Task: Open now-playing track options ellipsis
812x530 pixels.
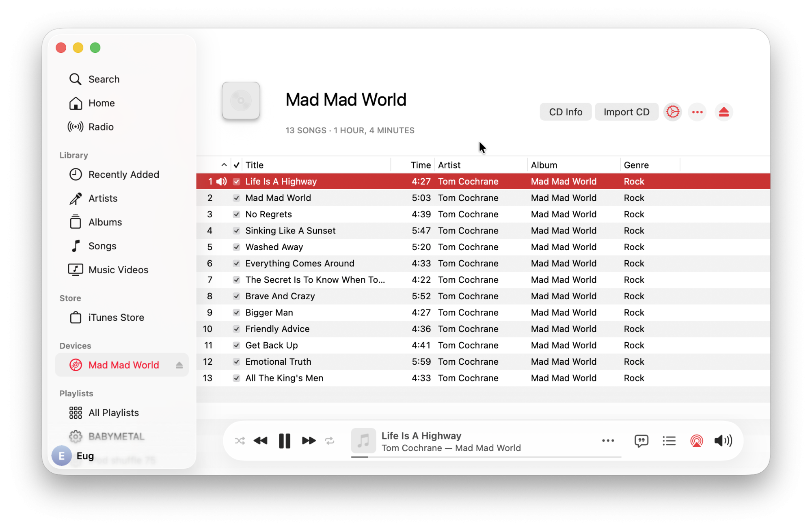Action: coord(608,441)
